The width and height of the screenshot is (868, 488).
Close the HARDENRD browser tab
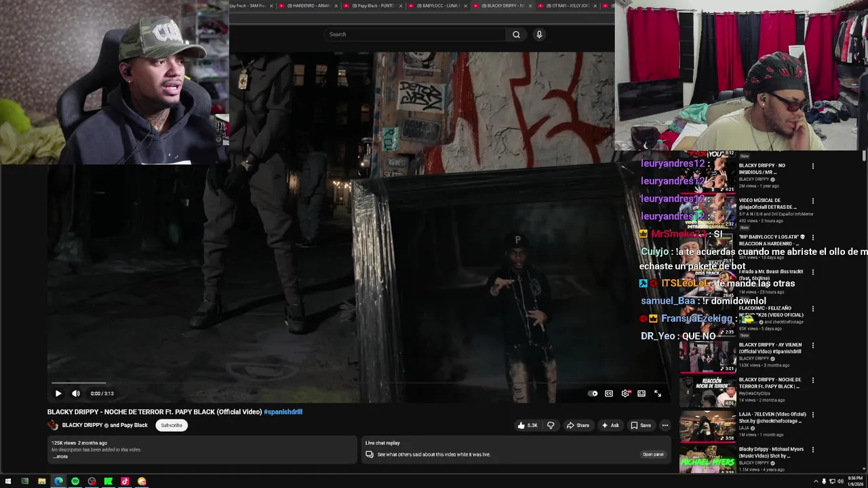coord(336,5)
